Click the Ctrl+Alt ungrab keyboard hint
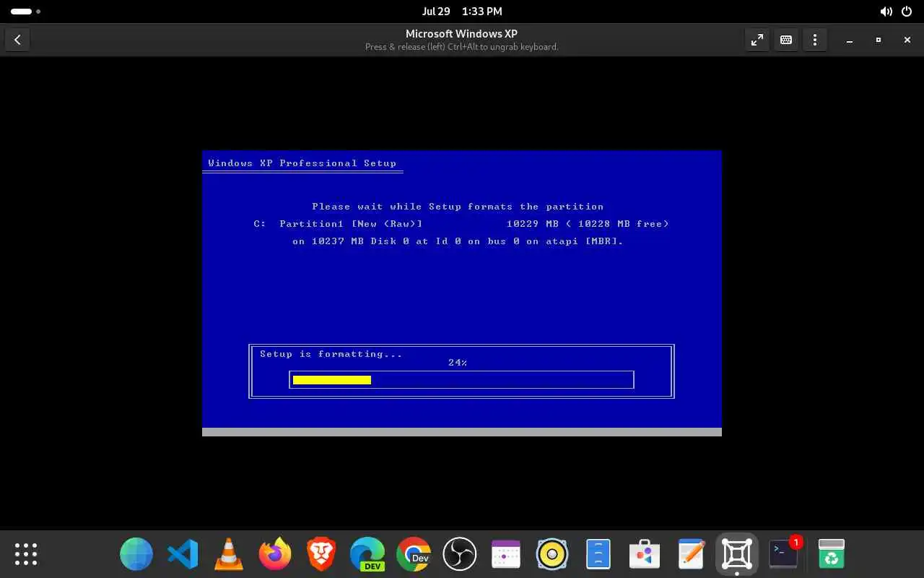 (x=461, y=47)
